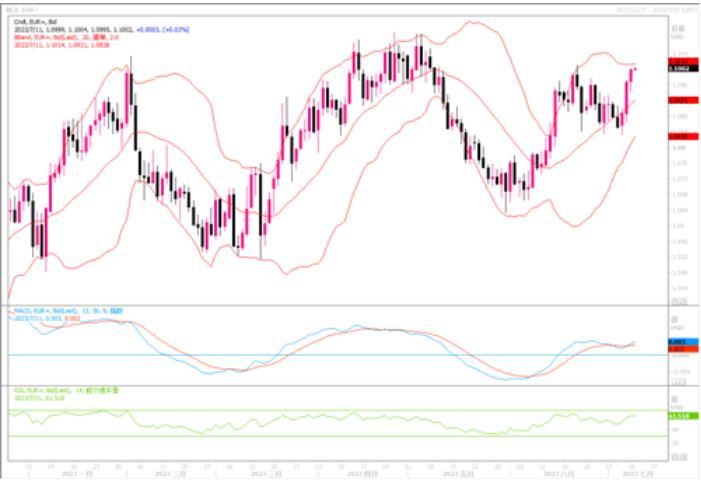Select the black current price tag 1.1002

click(682, 66)
